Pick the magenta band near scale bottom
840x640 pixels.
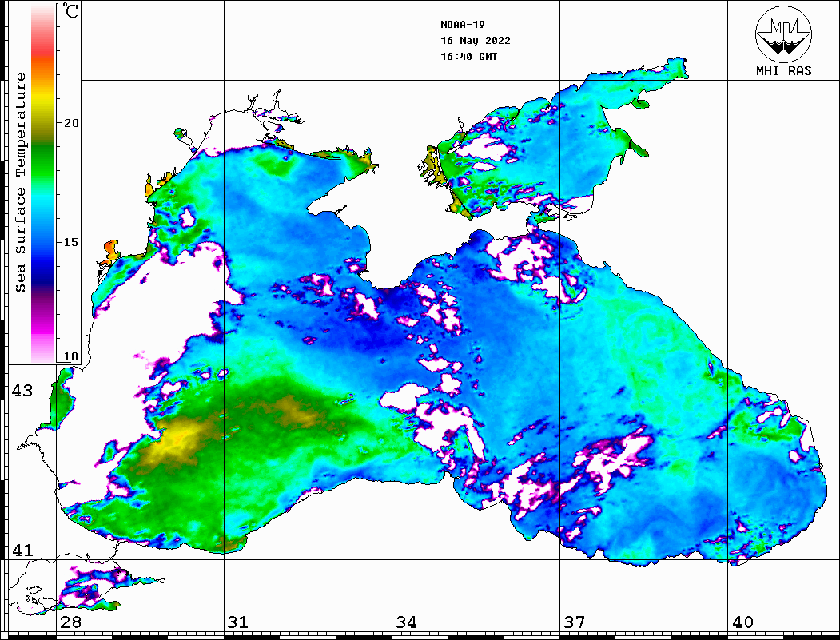coord(43,327)
